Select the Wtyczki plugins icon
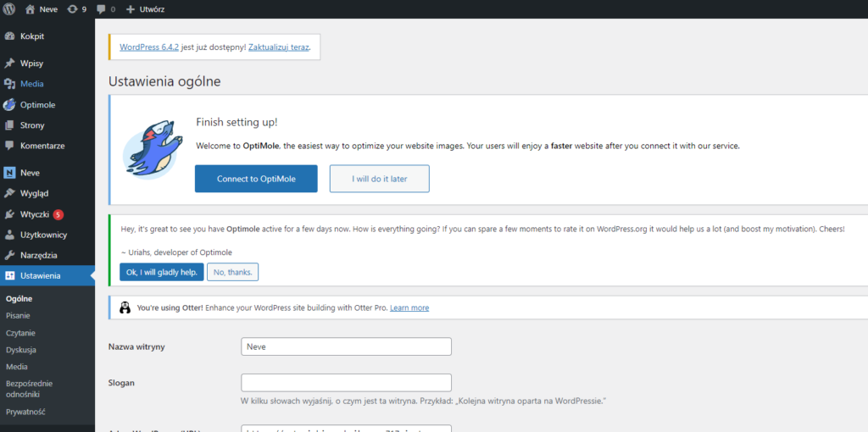This screenshot has height=432, width=868. [x=9, y=214]
